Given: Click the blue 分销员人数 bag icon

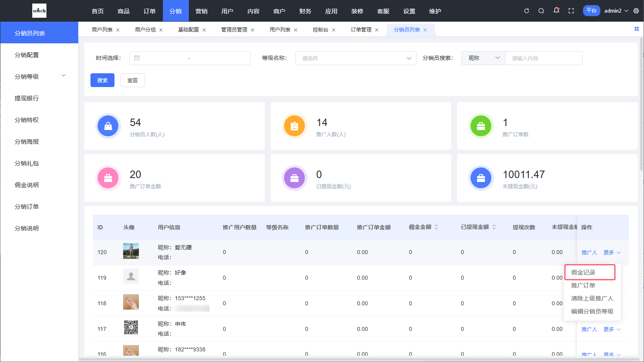Looking at the screenshot, I should coord(108,126).
